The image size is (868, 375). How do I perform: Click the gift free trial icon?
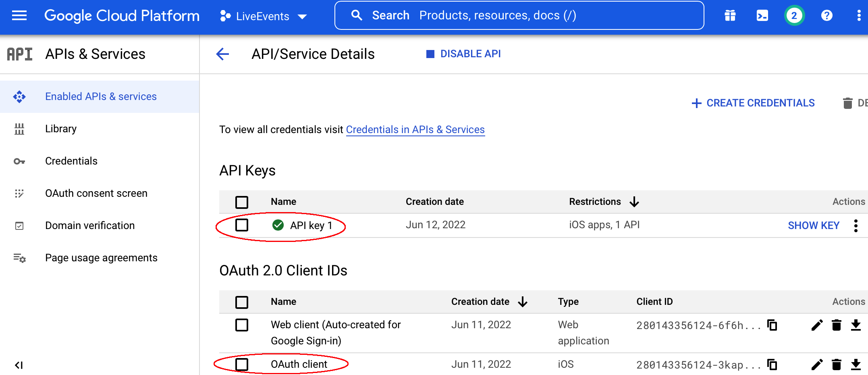click(730, 16)
